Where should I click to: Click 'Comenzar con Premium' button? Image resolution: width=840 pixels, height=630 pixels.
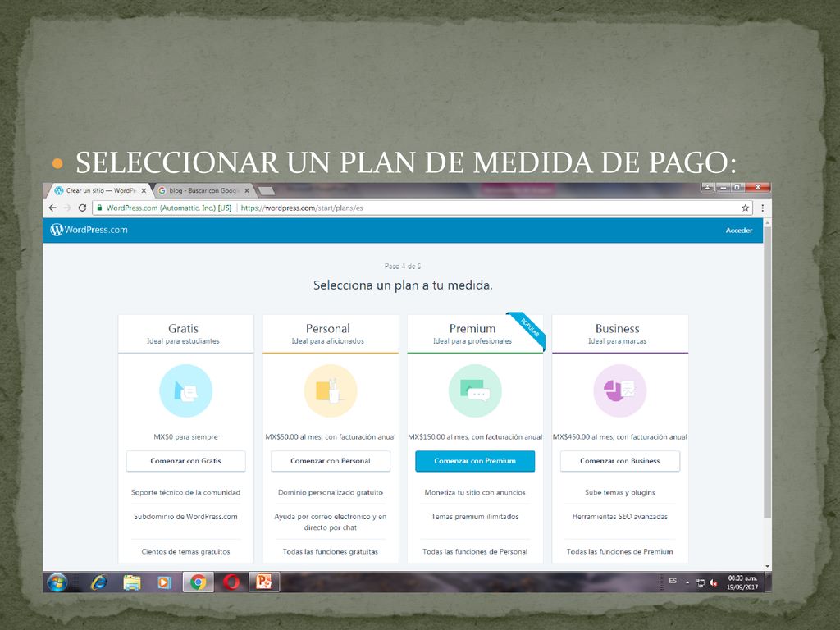click(x=475, y=461)
